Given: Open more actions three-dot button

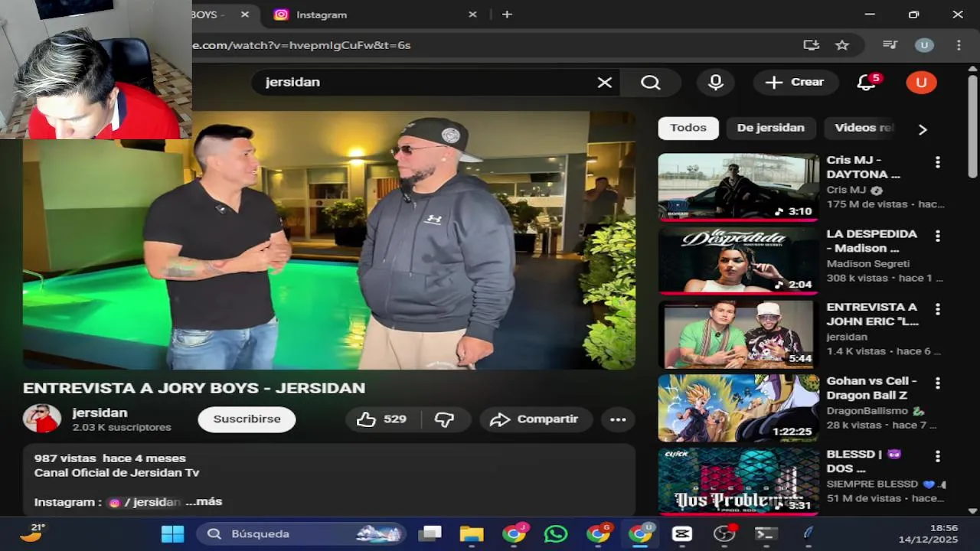Looking at the screenshot, I should click(x=618, y=419).
